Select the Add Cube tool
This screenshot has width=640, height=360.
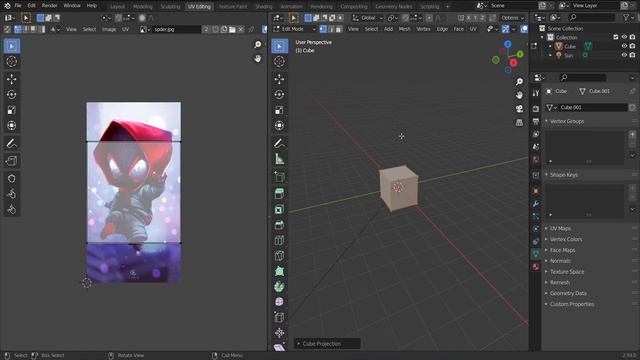[279, 176]
